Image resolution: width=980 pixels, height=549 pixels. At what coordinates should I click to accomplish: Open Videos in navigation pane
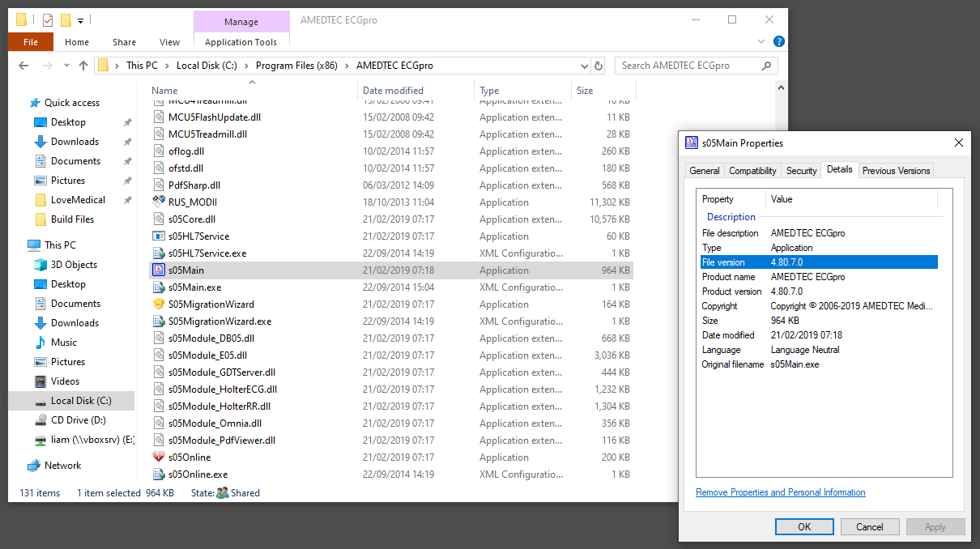coord(65,381)
